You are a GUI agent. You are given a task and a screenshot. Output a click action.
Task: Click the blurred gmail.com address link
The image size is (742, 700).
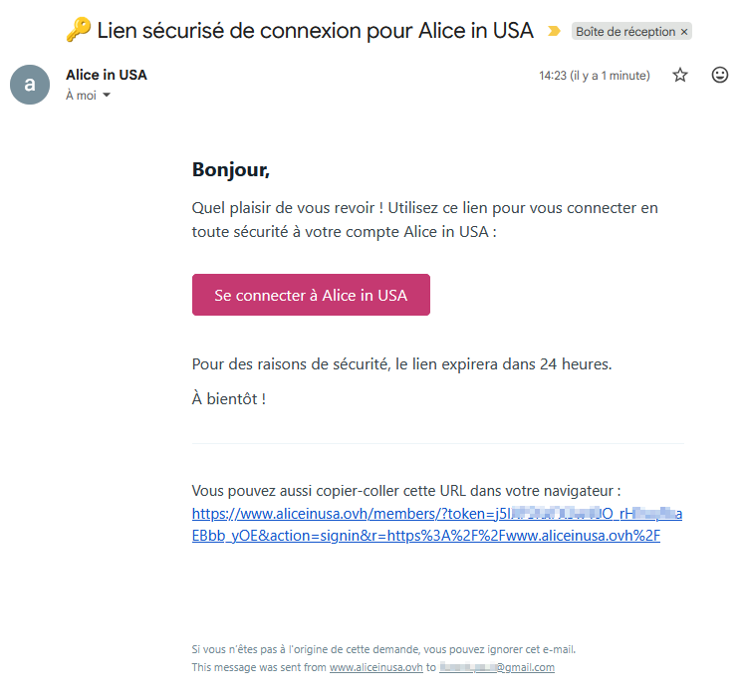click(x=497, y=667)
